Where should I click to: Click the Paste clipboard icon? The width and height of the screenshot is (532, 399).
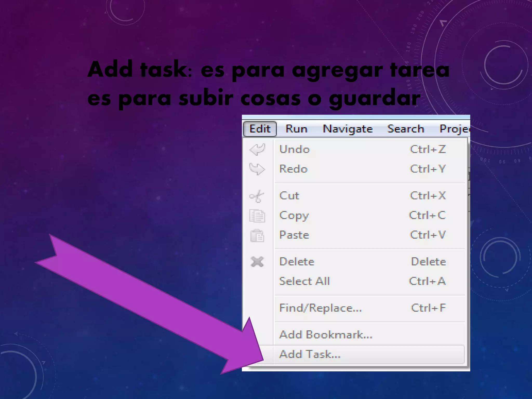(x=257, y=236)
